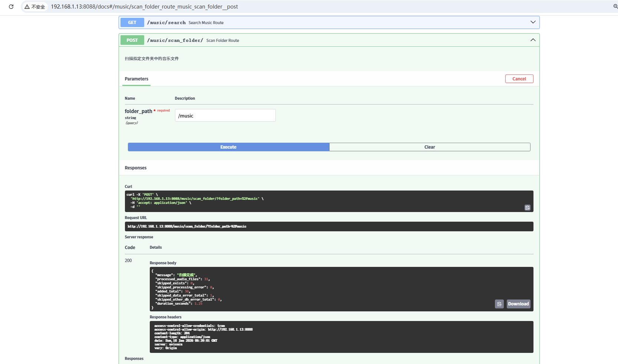Clear the response with Clear button

click(429, 147)
